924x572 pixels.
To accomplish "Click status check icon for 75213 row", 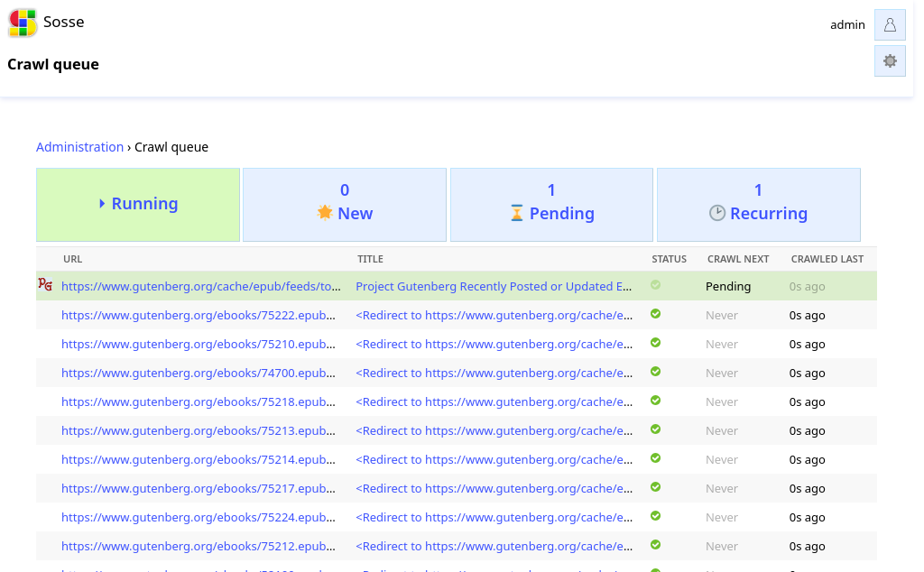I will (655, 429).
